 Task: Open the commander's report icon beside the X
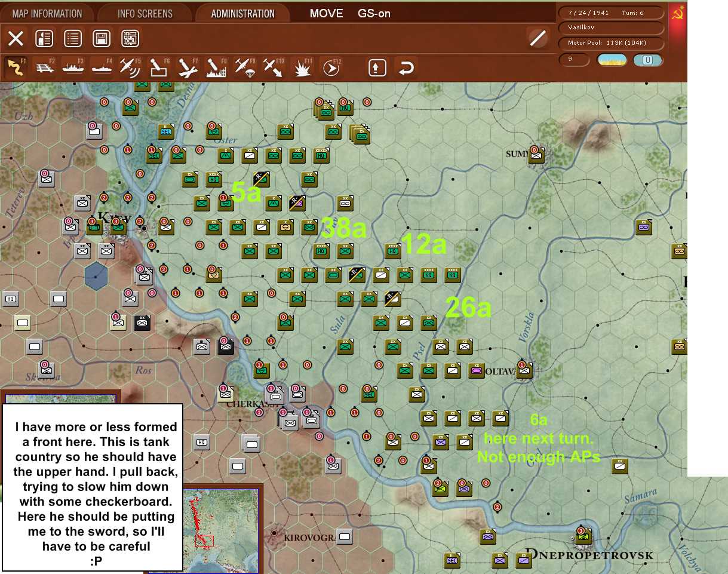[44, 39]
